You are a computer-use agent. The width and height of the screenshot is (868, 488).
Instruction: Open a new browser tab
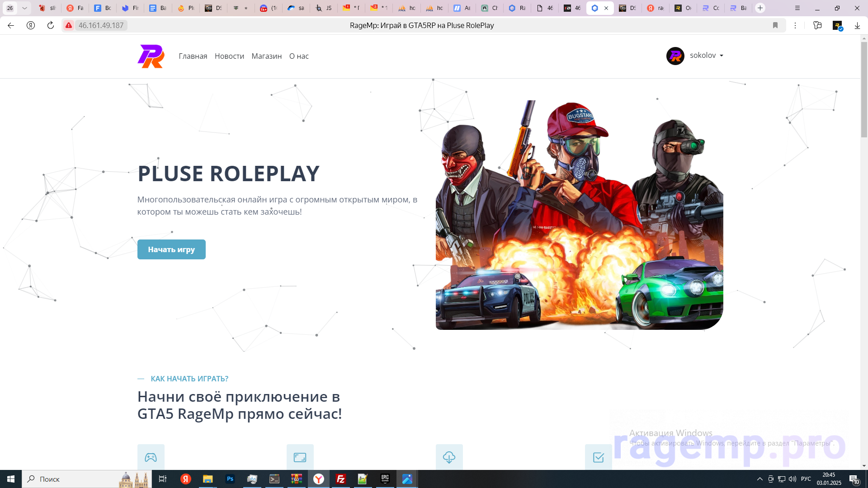click(x=760, y=8)
